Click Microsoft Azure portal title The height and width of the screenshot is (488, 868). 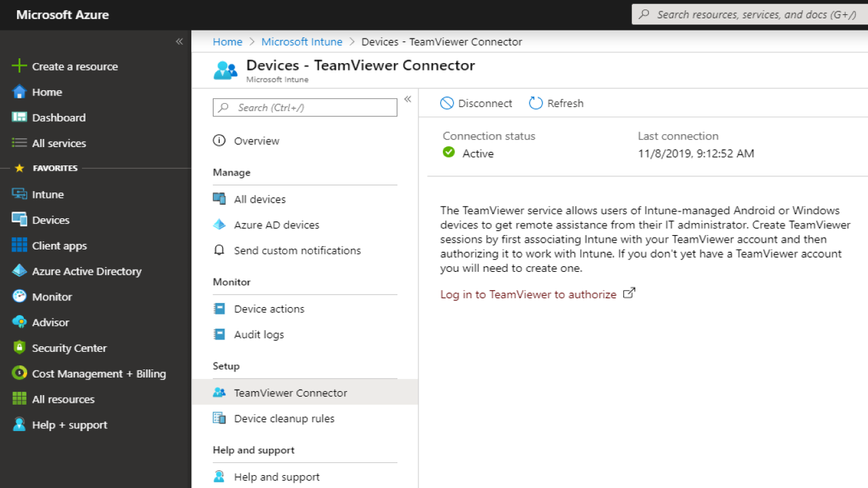click(x=62, y=15)
